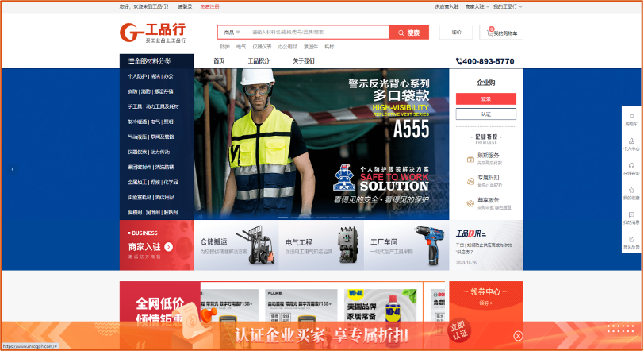Open 购物车 in the right floating sidebar
The width and height of the screenshot is (644, 351).
click(631, 119)
